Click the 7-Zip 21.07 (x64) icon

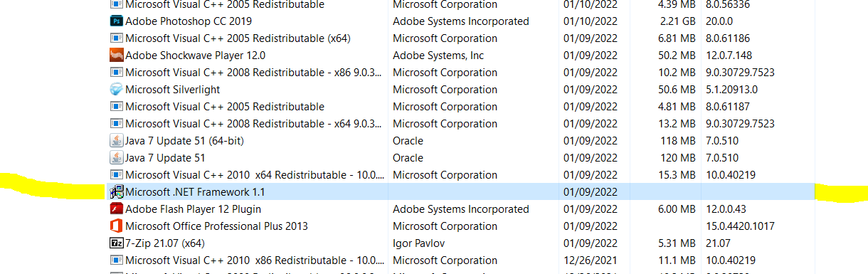coord(117,243)
